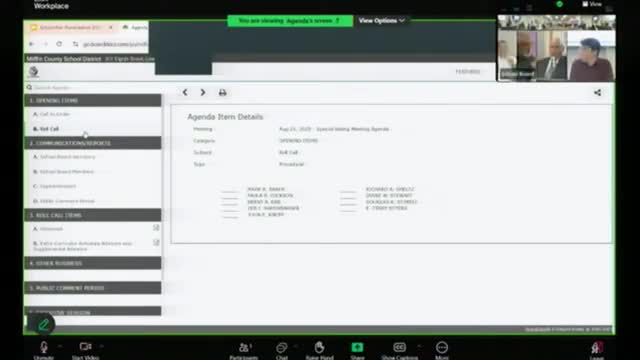This screenshot has width=640, height=360.
Task: Collapse the Opening Items section header
Action: pos(93,100)
